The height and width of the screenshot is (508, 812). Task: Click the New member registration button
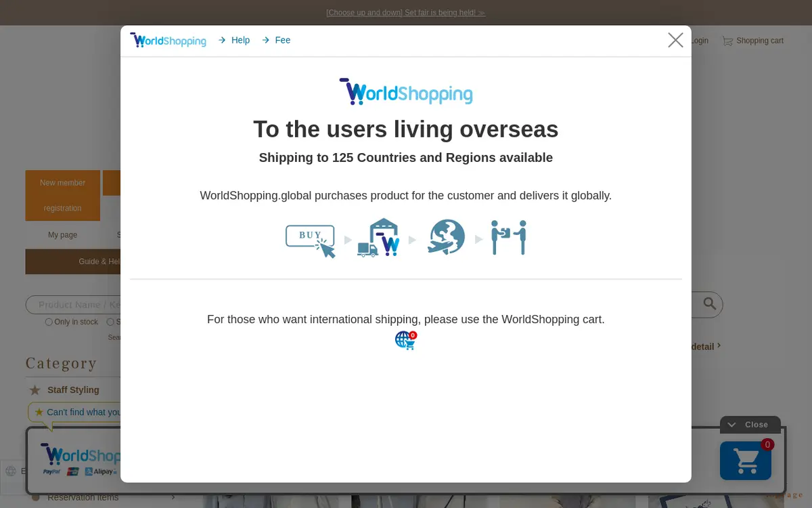(63, 195)
